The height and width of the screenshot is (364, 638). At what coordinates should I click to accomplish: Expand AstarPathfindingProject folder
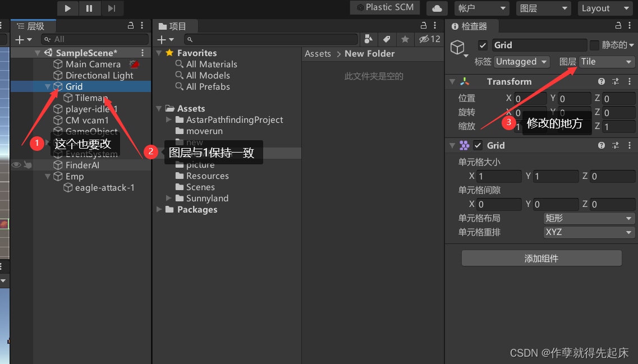(168, 119)
